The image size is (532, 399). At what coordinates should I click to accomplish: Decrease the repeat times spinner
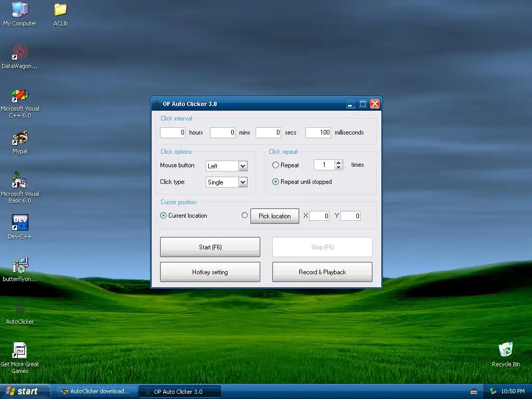338,167
